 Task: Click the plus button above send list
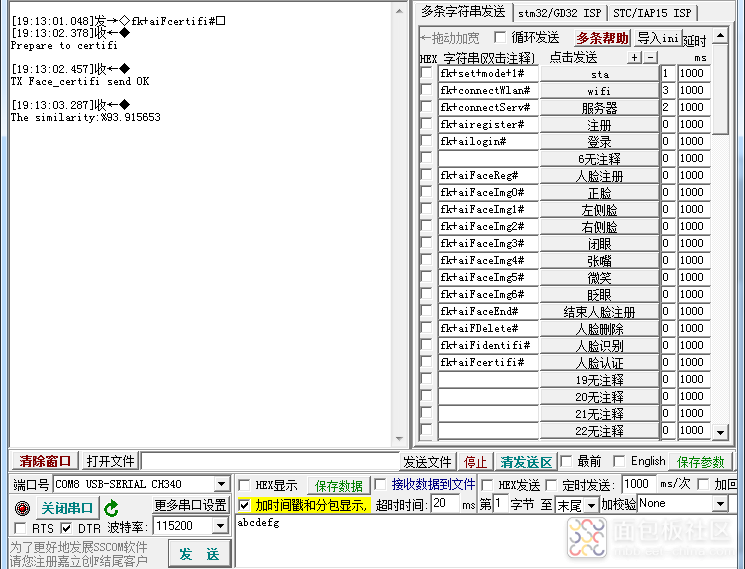[x=634, y=57]
